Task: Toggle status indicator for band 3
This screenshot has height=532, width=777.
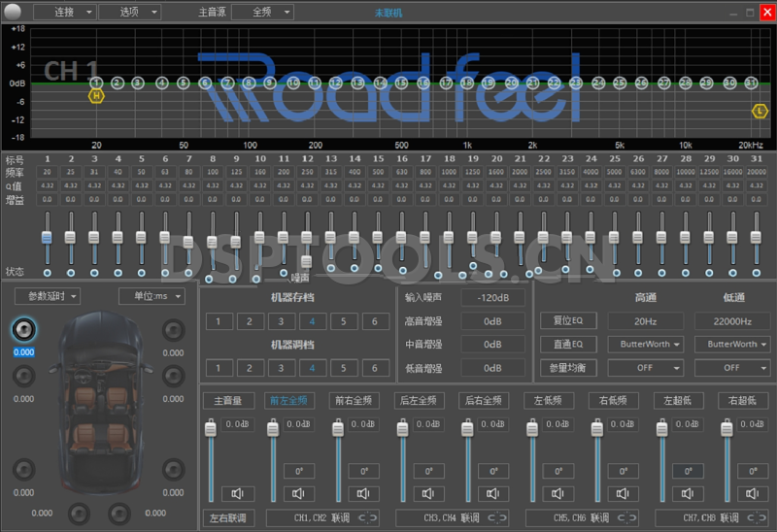Action: [94, 273]
